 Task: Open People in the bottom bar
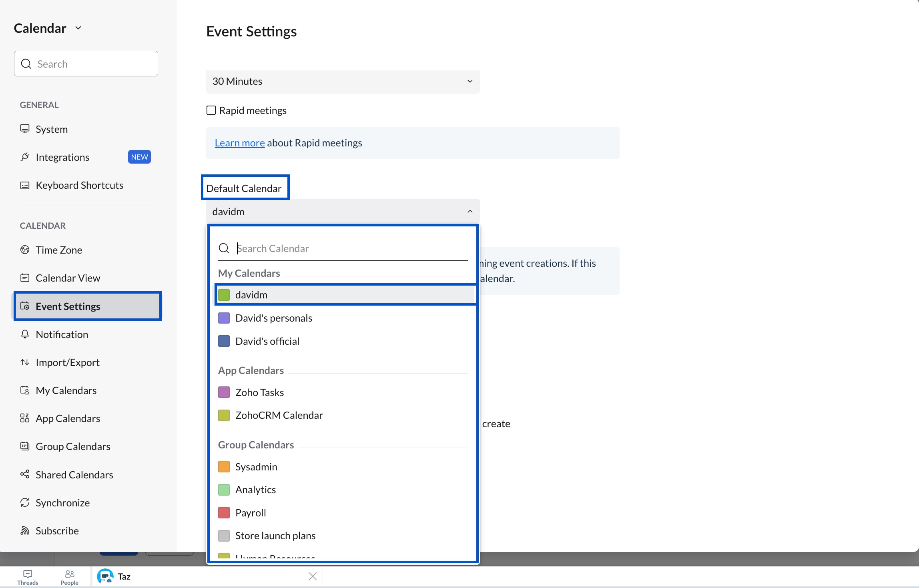coord(69,577)
